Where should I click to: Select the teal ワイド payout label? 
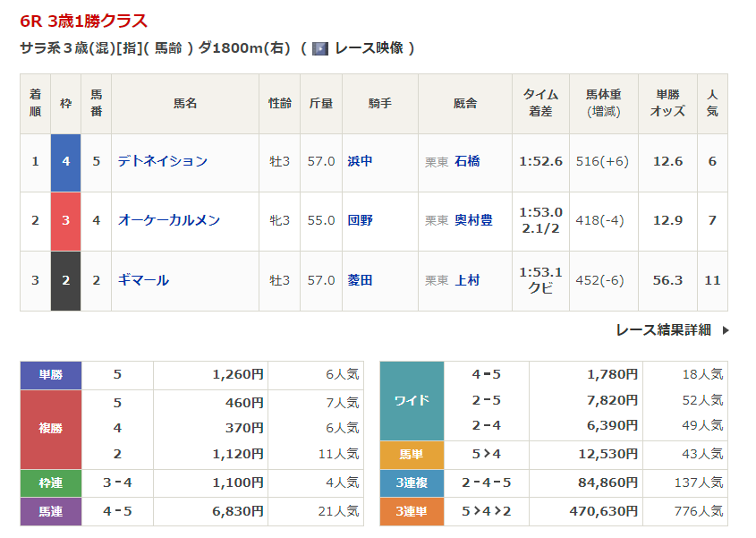(412, 400)
